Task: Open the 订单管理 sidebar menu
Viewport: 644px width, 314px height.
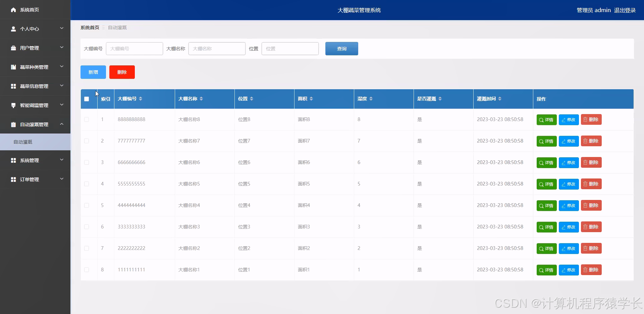Action: coord(35,179)
